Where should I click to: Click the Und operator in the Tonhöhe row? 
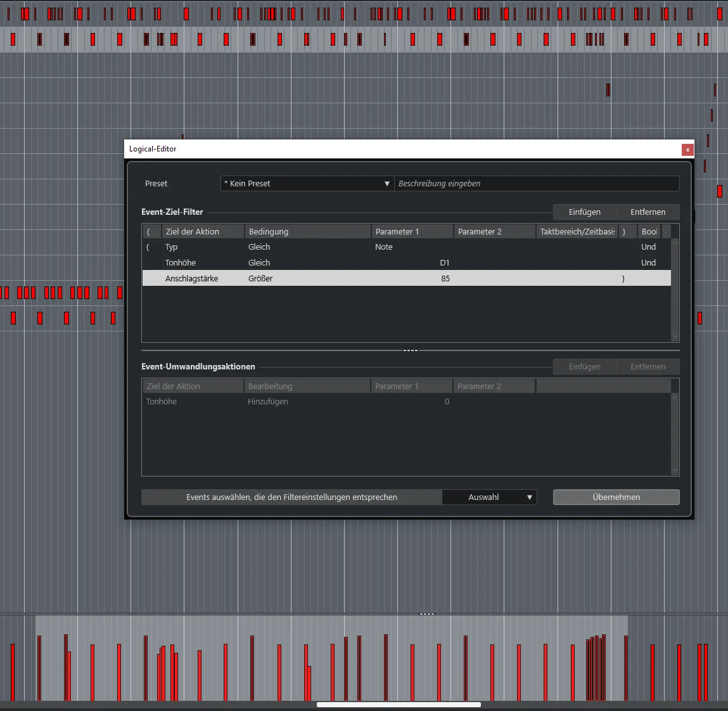[648, 262]
